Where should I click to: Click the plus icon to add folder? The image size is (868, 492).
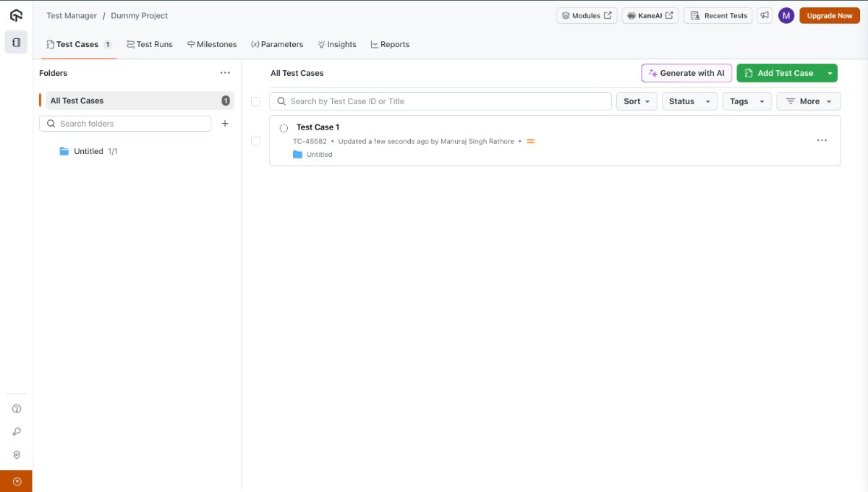tap(225, 124)
